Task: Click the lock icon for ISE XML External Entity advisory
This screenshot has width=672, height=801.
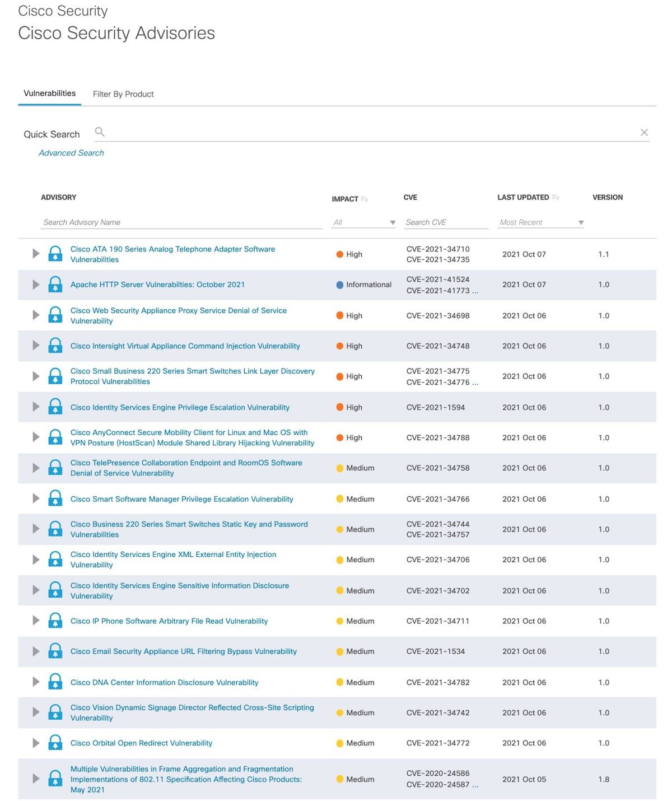Action: (x=55, y=559)
